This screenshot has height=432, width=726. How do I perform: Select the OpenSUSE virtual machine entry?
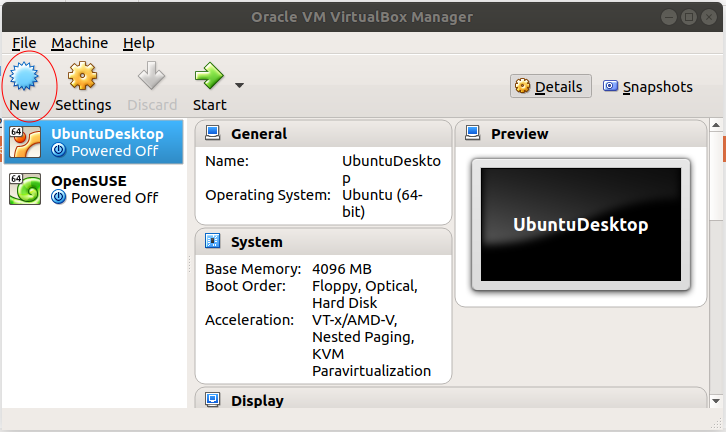(94, 189)
